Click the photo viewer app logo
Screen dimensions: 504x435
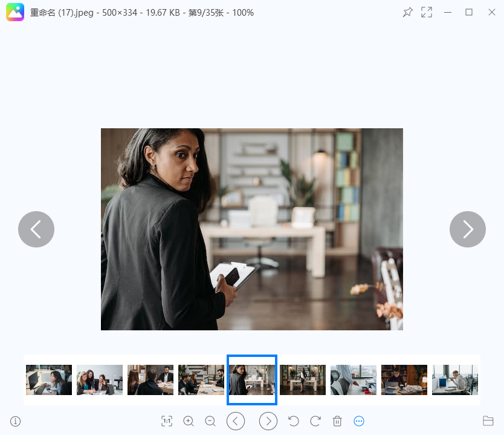coord(15,12)
